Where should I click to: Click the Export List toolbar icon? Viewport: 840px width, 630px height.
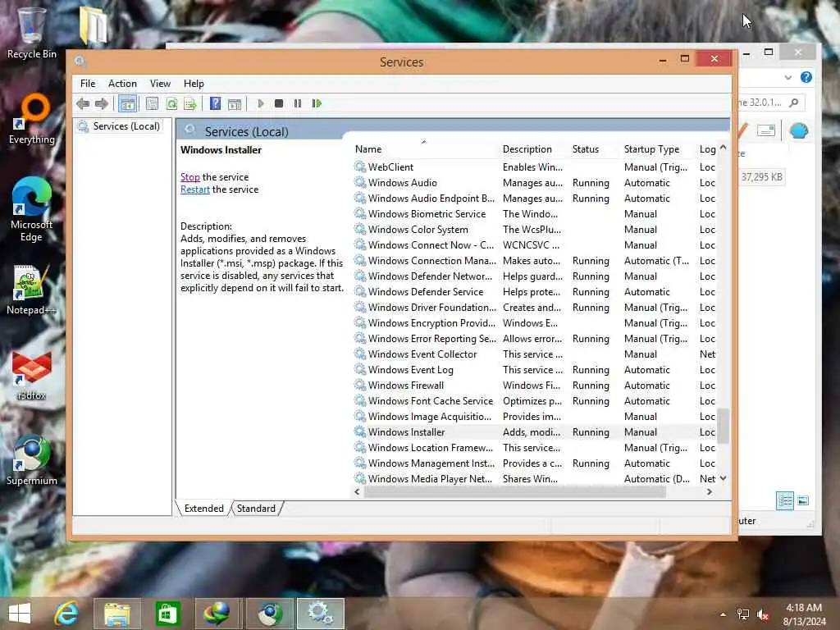click(190, 103)
